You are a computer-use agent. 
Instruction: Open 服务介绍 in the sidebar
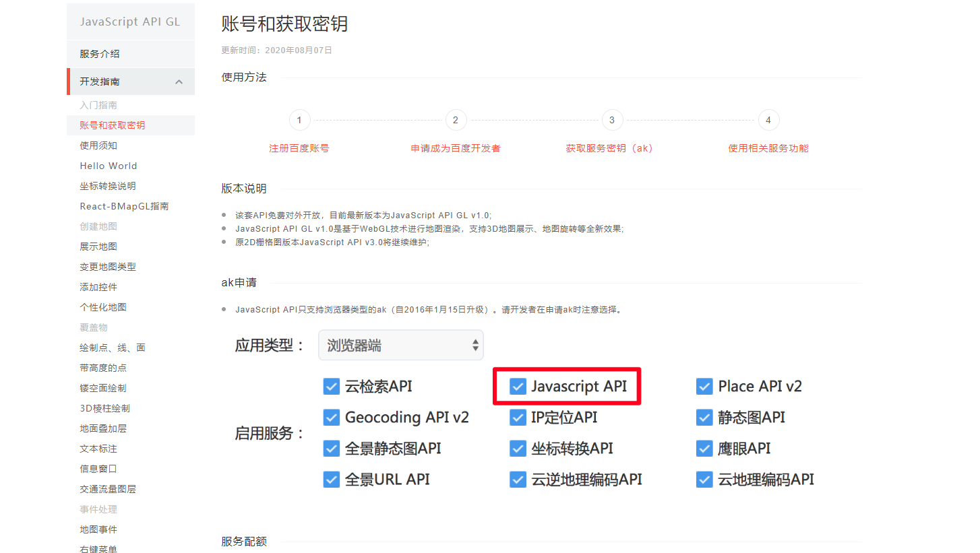coord(131,54)
